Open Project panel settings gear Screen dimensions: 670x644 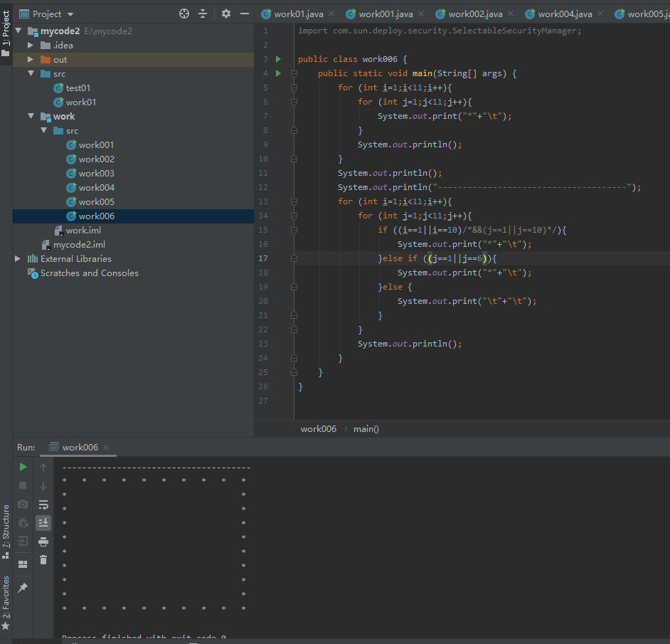pyautogui.click(x=226, y=14)
